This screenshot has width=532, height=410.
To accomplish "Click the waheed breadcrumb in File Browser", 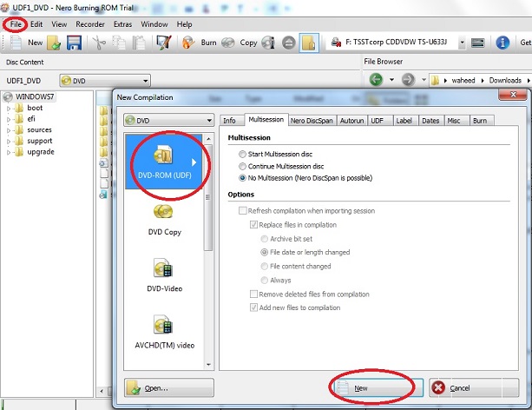I will [463, 81].
